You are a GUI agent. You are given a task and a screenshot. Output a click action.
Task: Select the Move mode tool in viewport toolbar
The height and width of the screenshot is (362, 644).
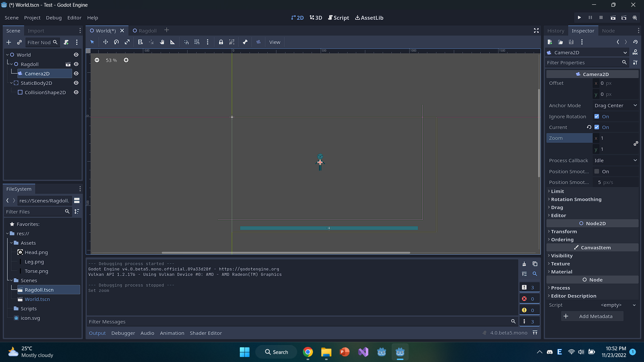pos(106,42)
